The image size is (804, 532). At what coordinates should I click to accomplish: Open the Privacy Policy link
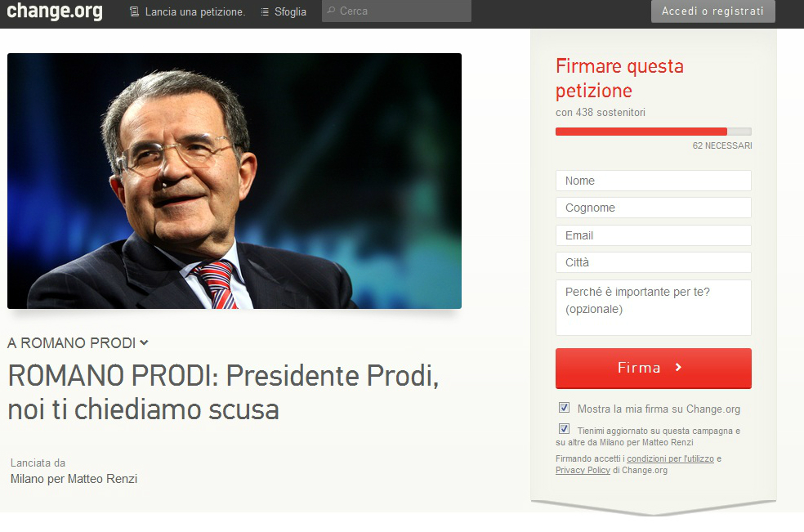583,471
